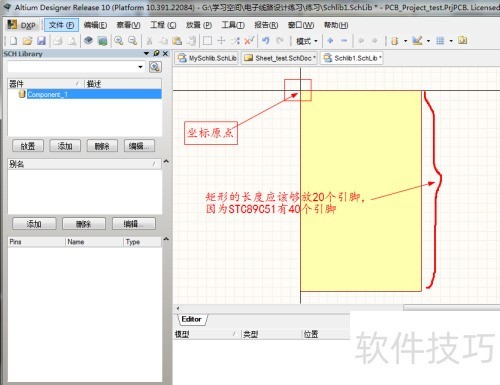Click the last toolbar icon, after the grid dropdown
The width and height of the screenshot is (500, 385).
pyautogui.click(x=462, y=41)
